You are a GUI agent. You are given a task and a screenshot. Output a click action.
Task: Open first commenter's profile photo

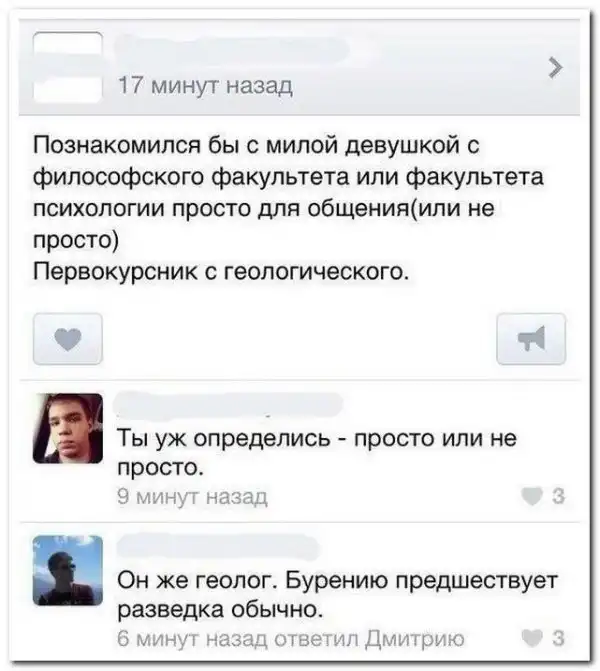click(68, 428)
